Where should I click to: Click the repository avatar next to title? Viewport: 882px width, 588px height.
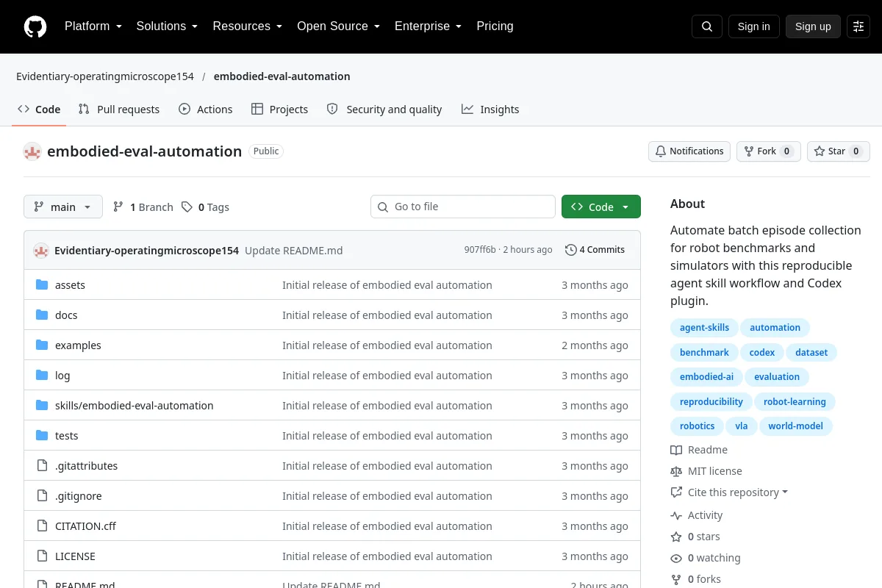coord(32,151)
